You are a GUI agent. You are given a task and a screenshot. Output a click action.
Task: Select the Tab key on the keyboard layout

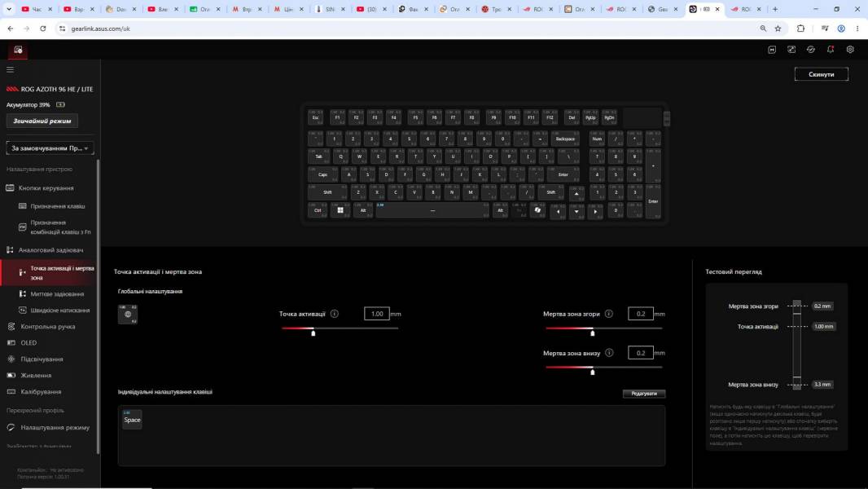pyautogui.click(x=319, y=156)
